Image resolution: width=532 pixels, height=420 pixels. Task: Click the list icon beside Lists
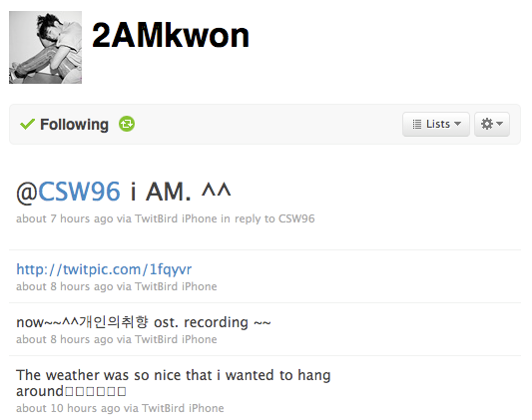click(x=417, y=124)
